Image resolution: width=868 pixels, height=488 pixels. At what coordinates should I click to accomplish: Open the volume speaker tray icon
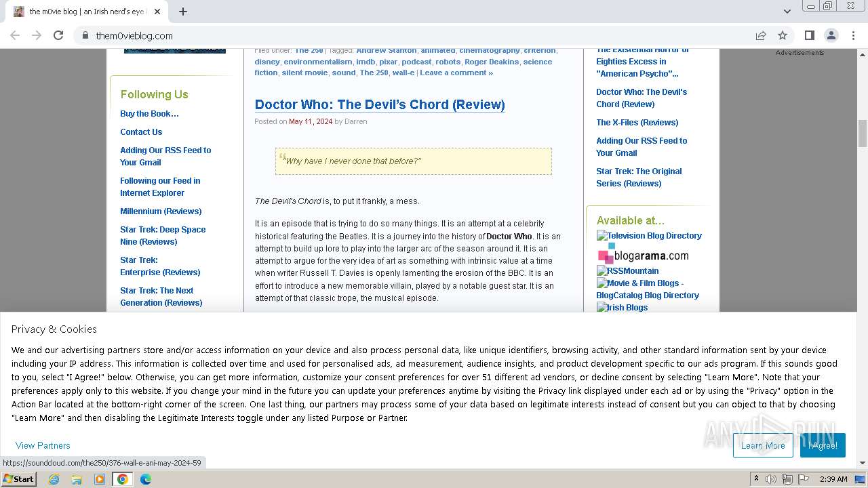point(771,479)
